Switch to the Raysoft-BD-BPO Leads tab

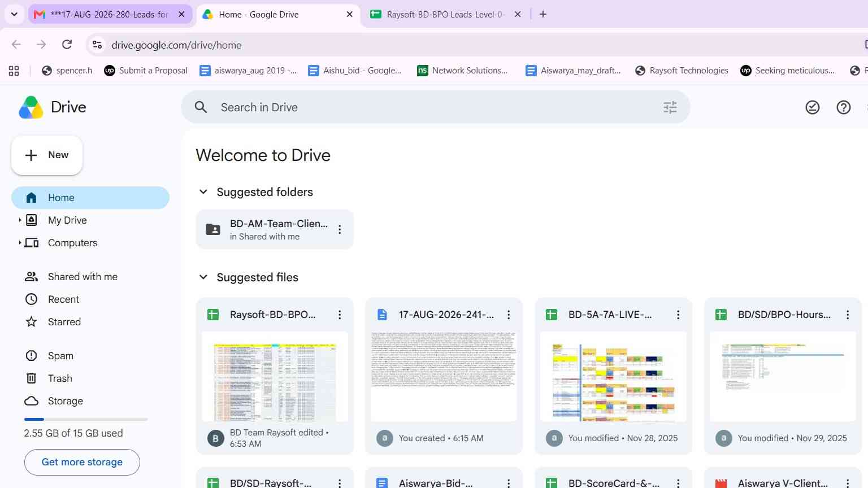(445, 14)
